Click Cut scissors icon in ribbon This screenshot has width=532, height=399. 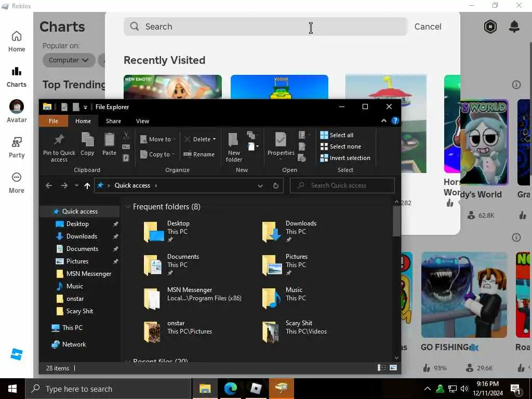click(x=126, y=136)
